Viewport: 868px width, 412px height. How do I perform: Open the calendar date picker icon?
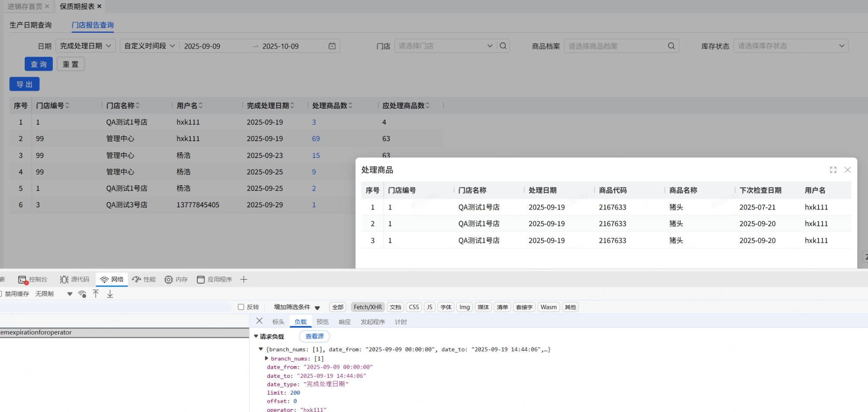coord(332,46)
